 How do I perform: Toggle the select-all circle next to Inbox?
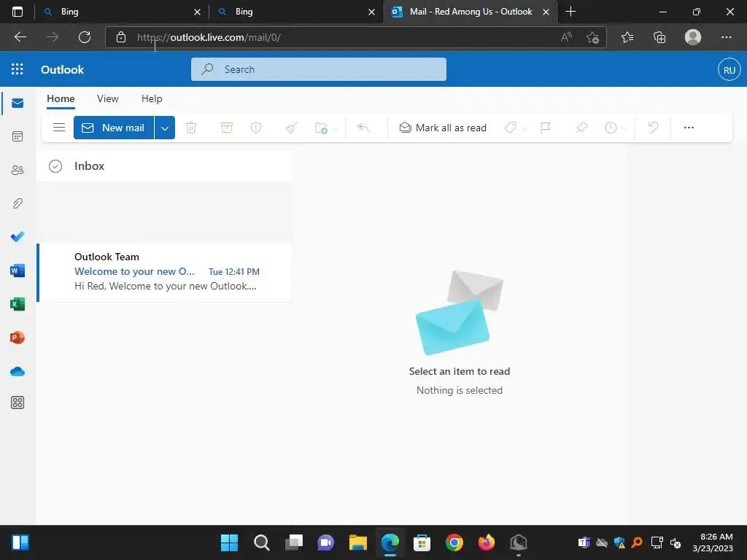click(55, 166)
